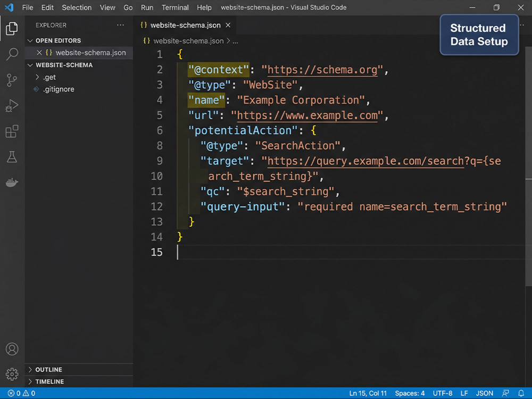Follow the https://schema.org link
The image size is (532, 399).
(322, 70)
